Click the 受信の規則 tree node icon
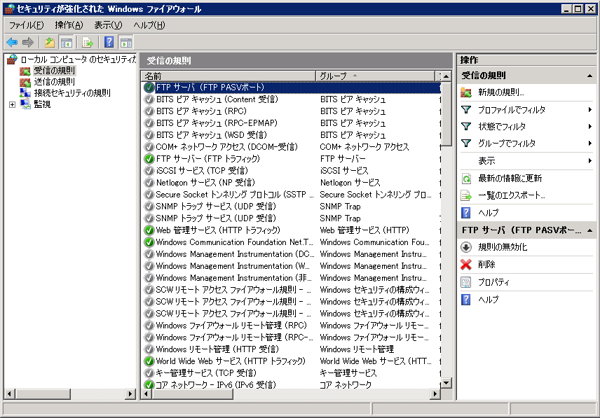 25,71
